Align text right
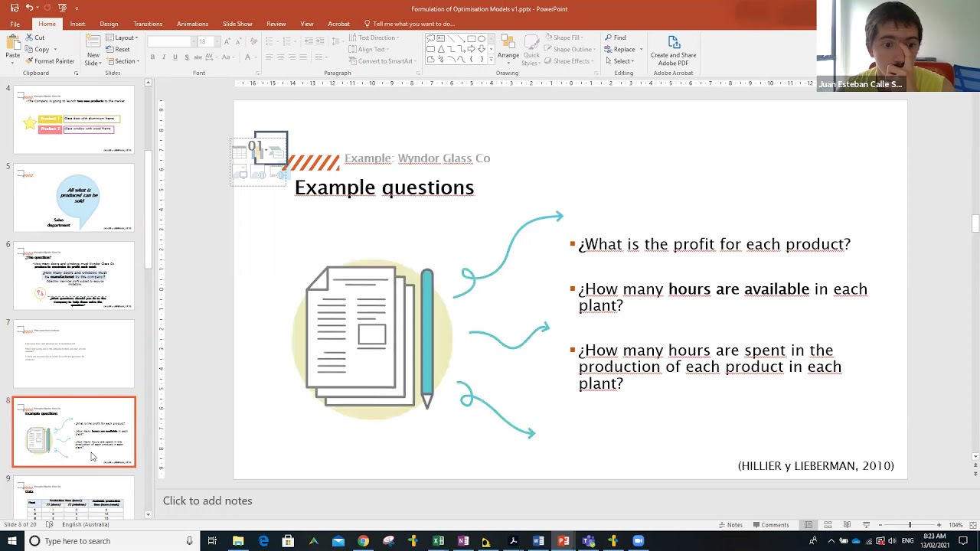 coord(291,57)
